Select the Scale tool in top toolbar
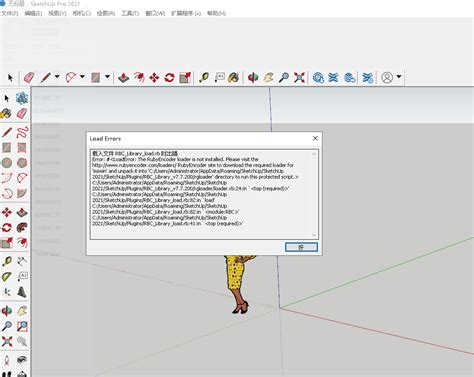This screenshot has height=377, width=474. pyautogui.click(x=185, y=78)
